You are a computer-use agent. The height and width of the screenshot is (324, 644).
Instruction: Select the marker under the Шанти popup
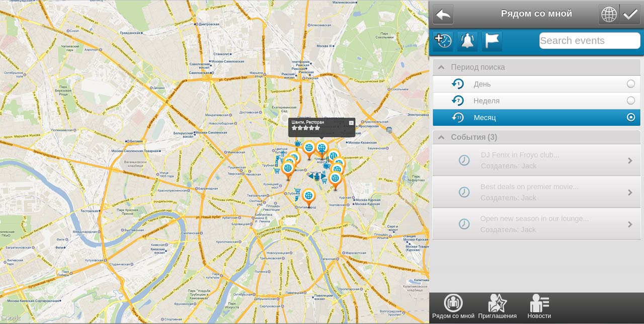coord(321,149)
